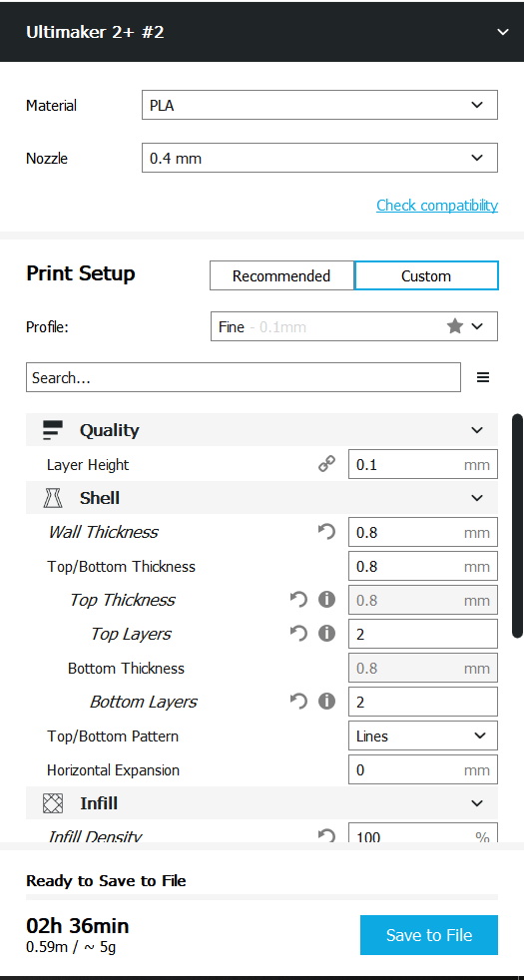This screenshot has height=980, width=524.
Task: Revert the Infill Density setting
Action: (327, 835)
